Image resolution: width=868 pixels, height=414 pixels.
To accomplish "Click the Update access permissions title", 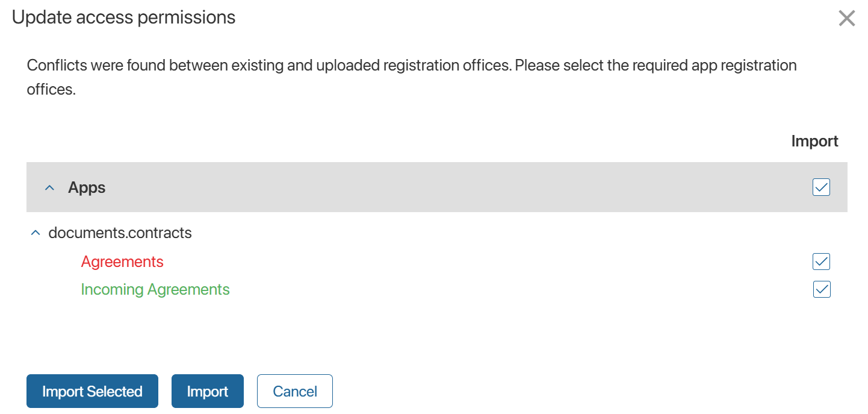I will [x=123, y=17].
